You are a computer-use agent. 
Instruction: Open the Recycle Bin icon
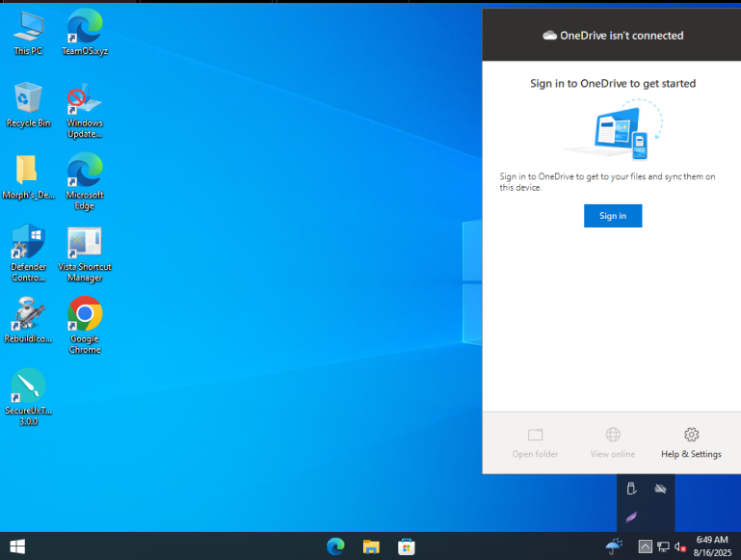(28, 105)
